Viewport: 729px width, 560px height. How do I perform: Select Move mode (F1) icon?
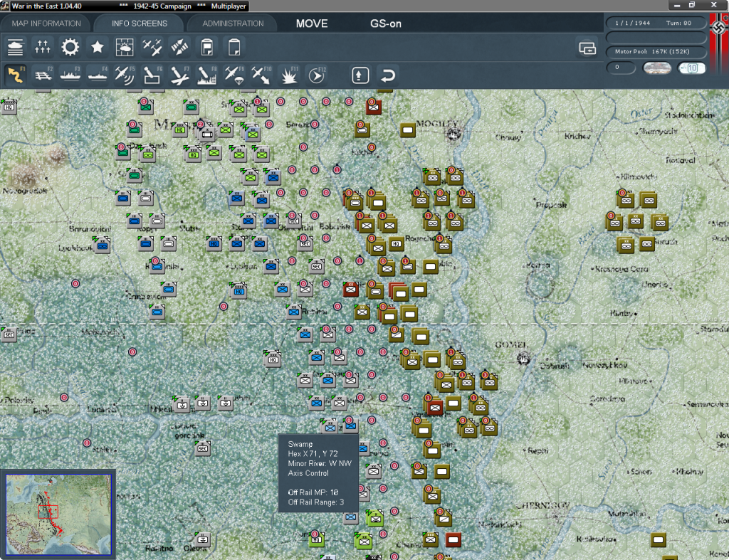tap(16, 75)
